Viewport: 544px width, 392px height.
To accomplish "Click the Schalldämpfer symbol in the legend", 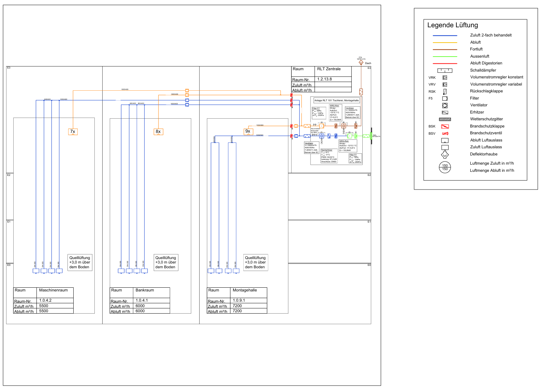I will click(x=445, y=71).
